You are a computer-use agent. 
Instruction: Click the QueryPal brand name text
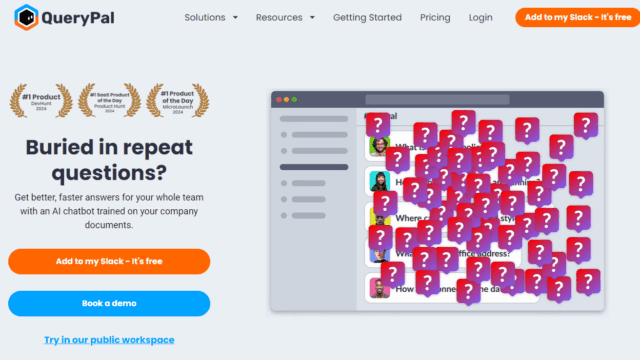point(78,18)
